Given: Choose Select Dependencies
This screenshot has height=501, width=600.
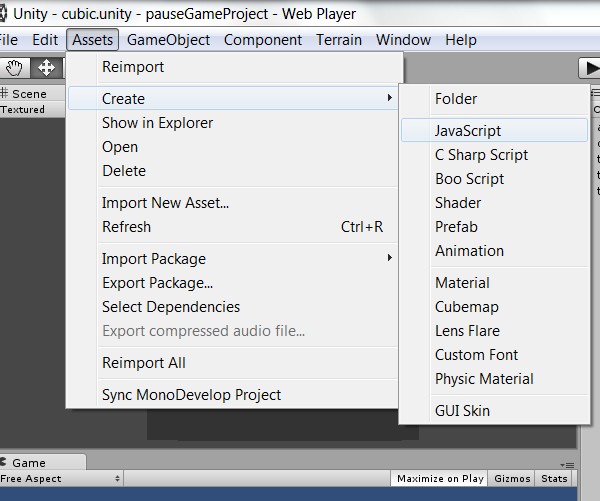Looking at the screenshot, I should [233, 307].
